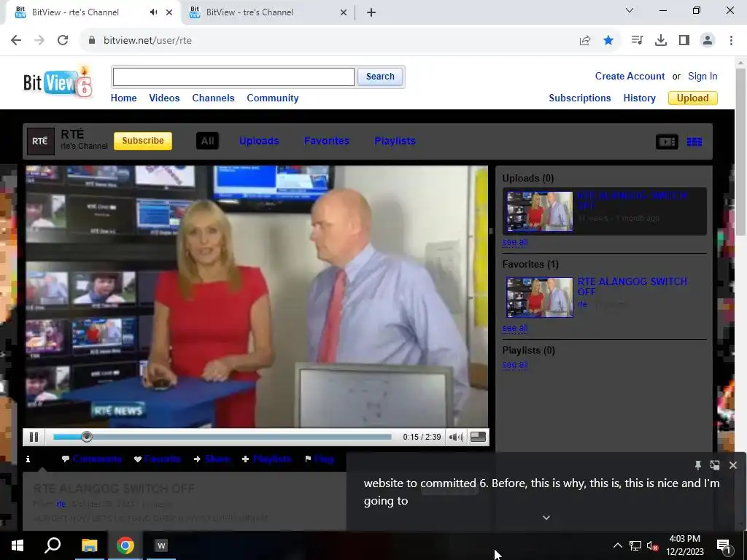Seek using the video progress slider handle

tap(87, 437)
